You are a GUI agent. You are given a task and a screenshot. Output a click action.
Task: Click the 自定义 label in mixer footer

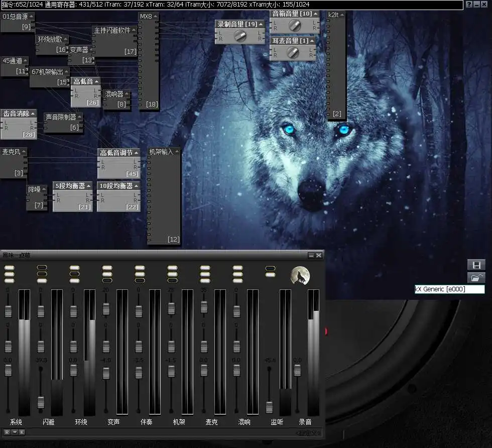pos(308,433)
